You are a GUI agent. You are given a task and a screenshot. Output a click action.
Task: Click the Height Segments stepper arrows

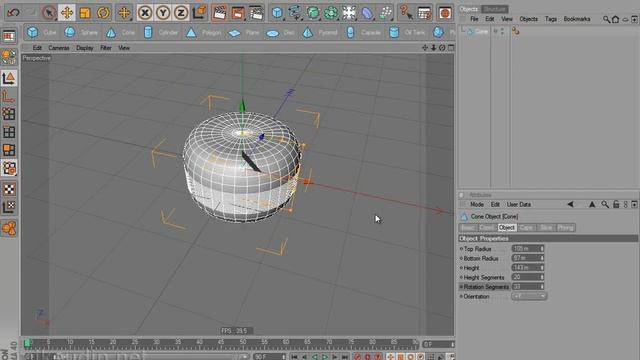point(542,277)
